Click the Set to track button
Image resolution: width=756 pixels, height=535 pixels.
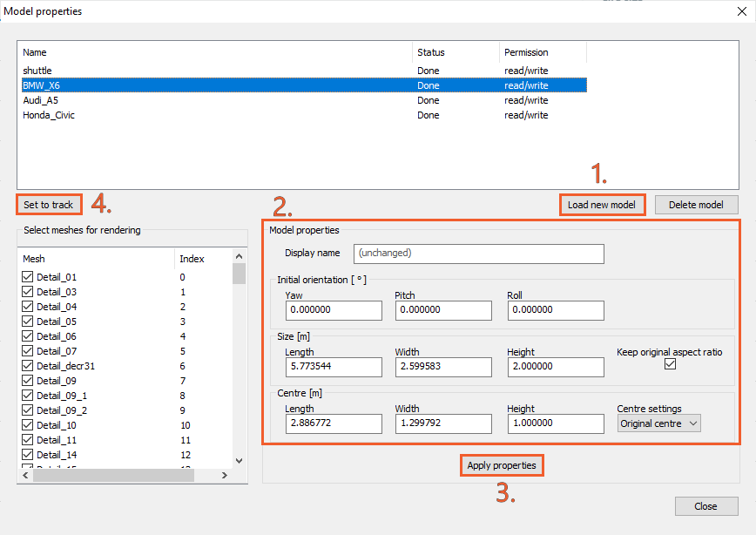click(x=49, y=205)
